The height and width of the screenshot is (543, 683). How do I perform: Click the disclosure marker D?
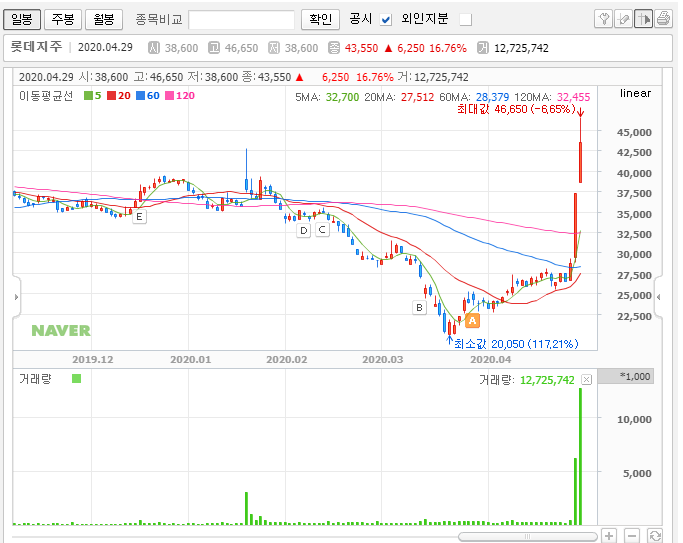coord(304,230)
